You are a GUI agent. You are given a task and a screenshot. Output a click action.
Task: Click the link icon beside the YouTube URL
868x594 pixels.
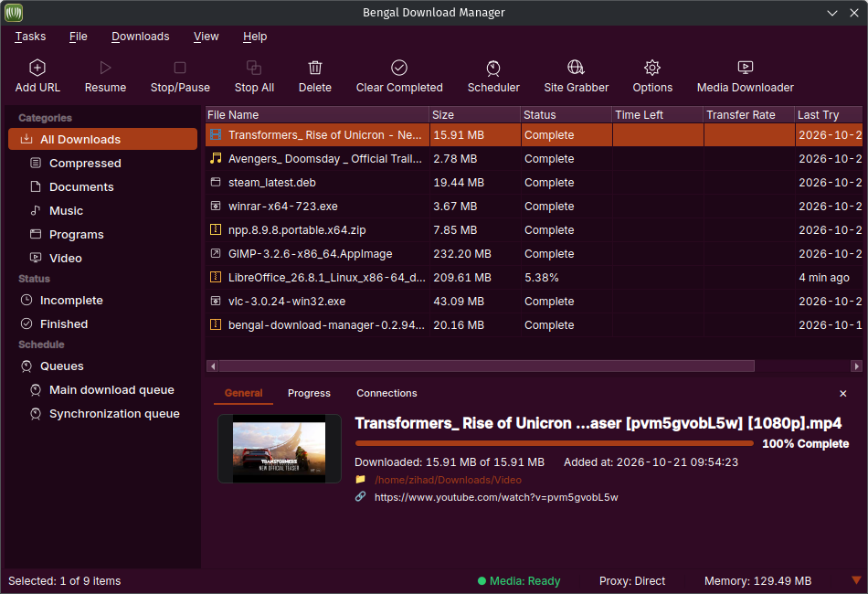click(360, 496)
